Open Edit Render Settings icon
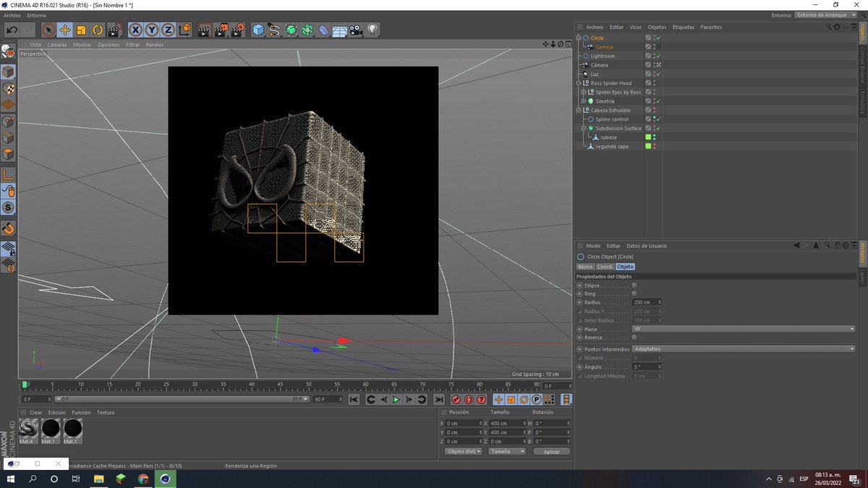 pos(237,30)
